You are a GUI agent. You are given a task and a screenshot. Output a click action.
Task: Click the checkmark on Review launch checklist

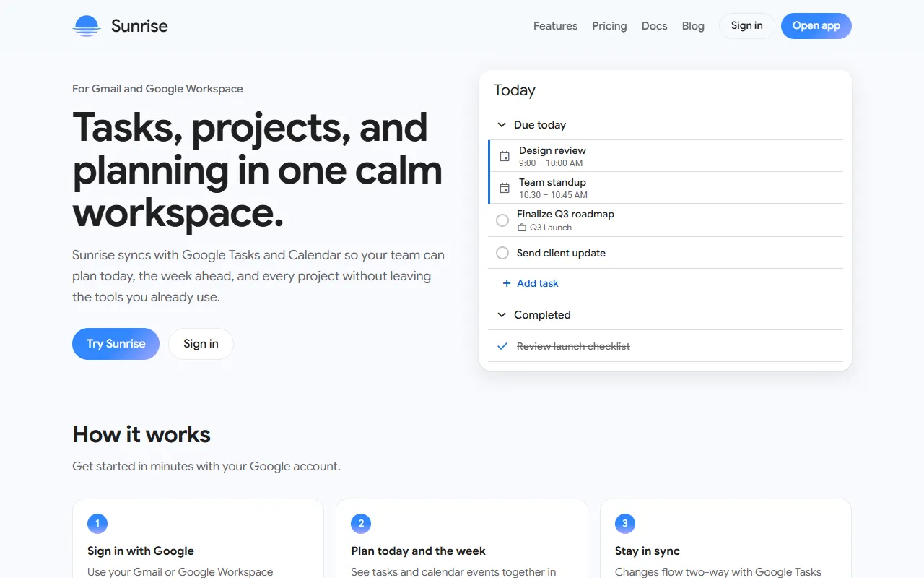point(502,346)
